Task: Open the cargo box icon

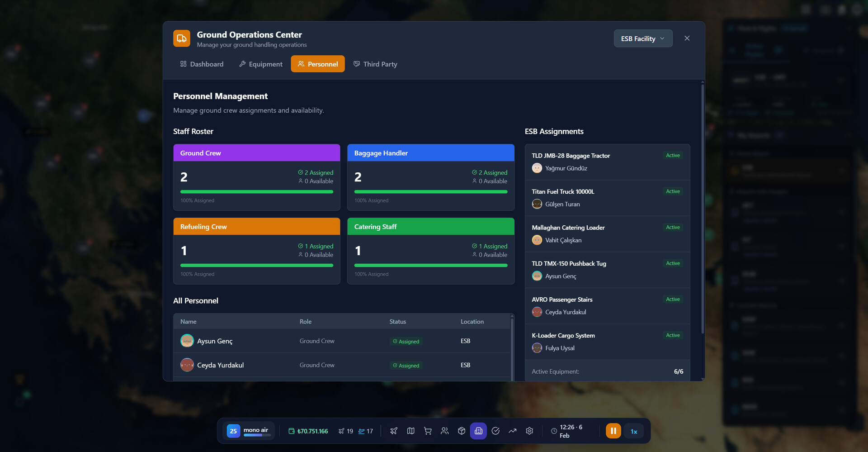Action: coord(462,431)
